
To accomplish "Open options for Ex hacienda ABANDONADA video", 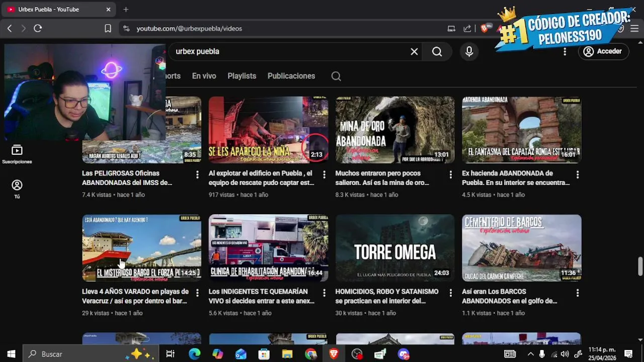I will (x=577, y=174).
